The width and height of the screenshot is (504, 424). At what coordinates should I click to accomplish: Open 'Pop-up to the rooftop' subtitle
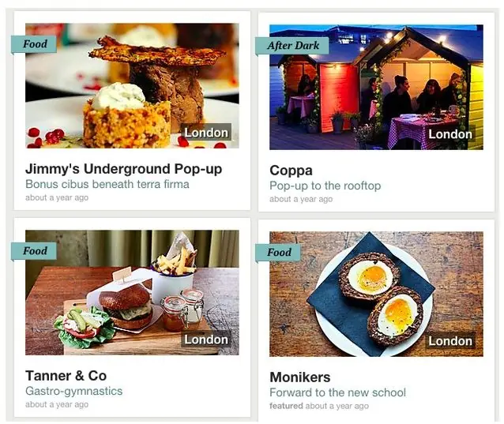point(325,186)
